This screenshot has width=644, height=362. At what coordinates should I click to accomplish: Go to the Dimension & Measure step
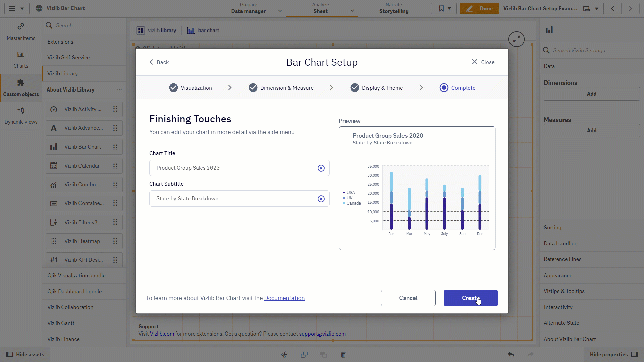click(x=281, y=88)
